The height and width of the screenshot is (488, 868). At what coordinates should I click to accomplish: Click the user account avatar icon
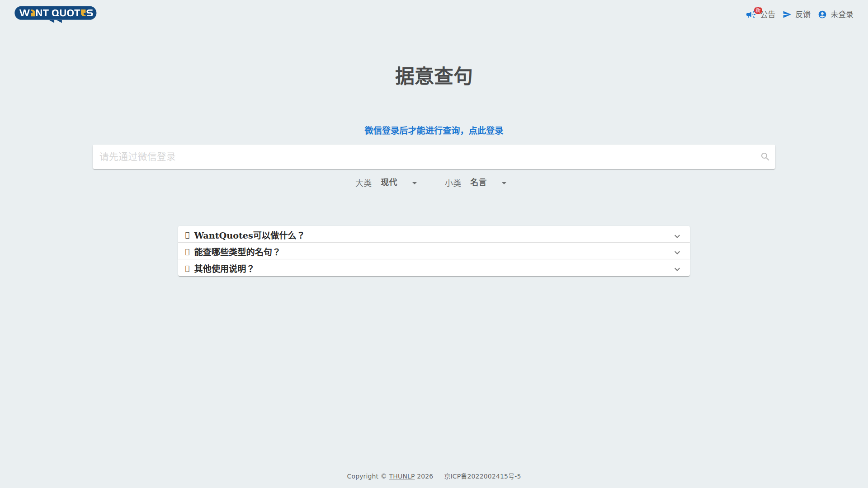822,14
